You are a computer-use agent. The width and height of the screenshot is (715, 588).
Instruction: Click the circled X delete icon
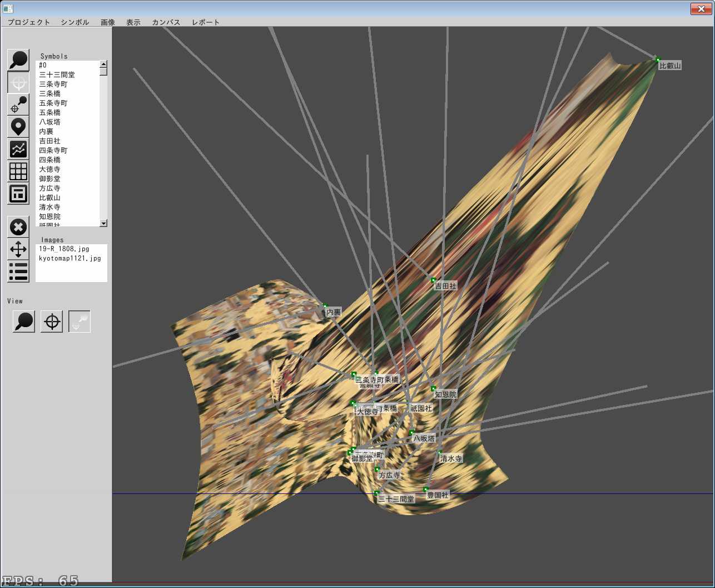pos(18,227)
